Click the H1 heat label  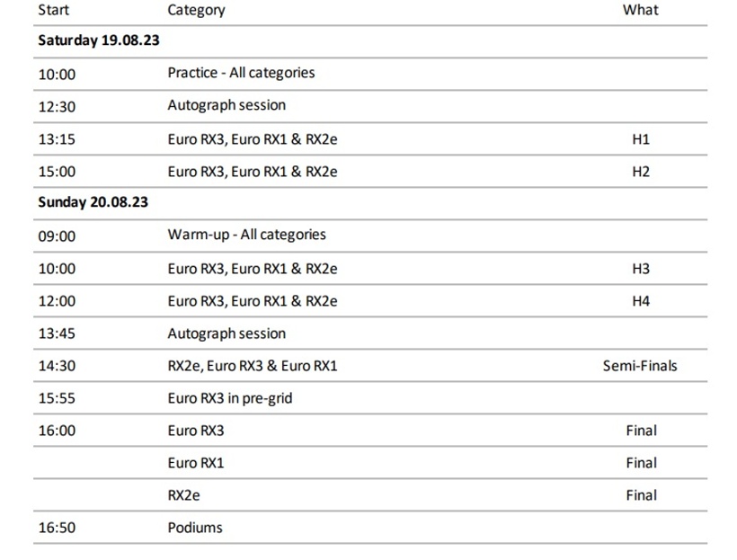pyautogui.click(x=641, y=139)
